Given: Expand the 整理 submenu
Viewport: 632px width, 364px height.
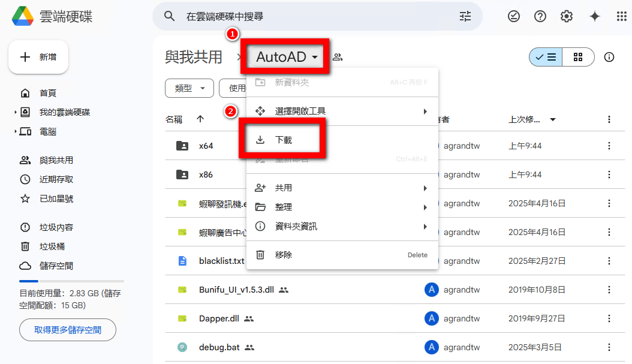Looking at the screenshot, I should click(x=342, y=207).
